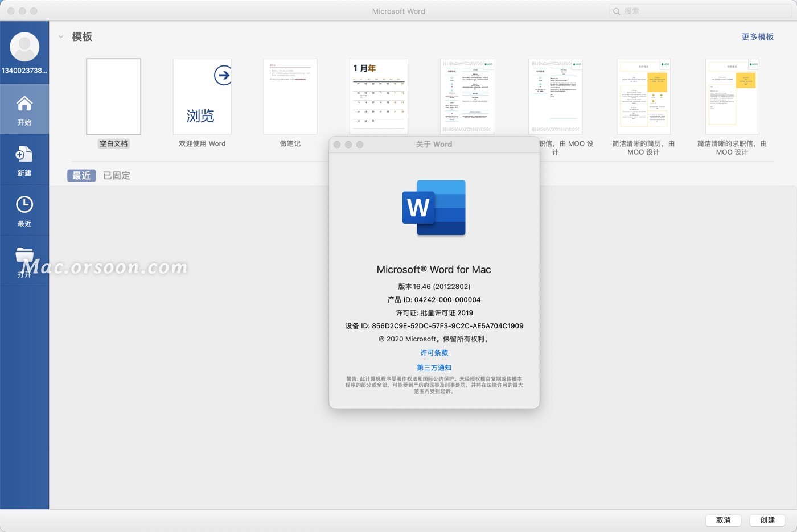
Task: Click the version text 版本 16.46
Action: pos(434,287)
